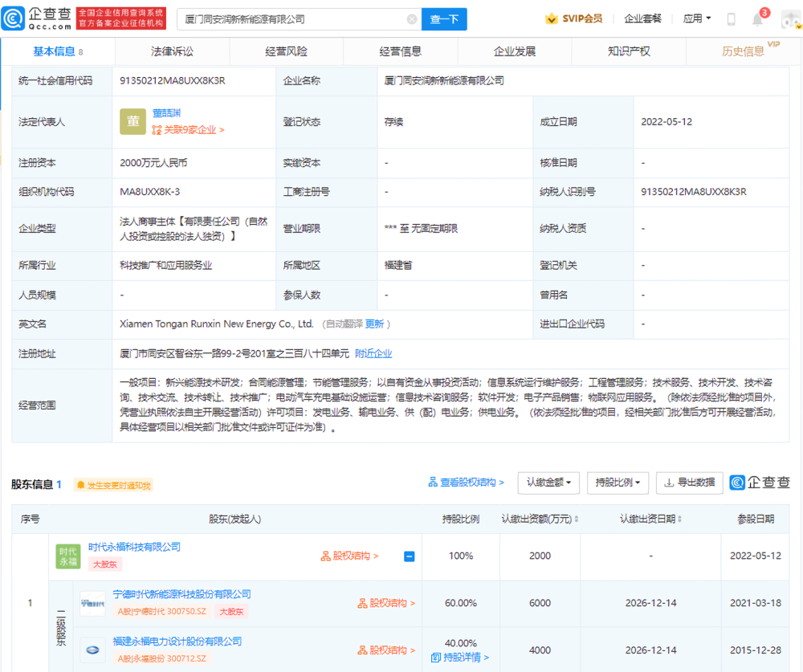Screen dimensions: 803x672
Task: Open 股权结构 for 福建永福电力
Action: (x=387, y=650)
